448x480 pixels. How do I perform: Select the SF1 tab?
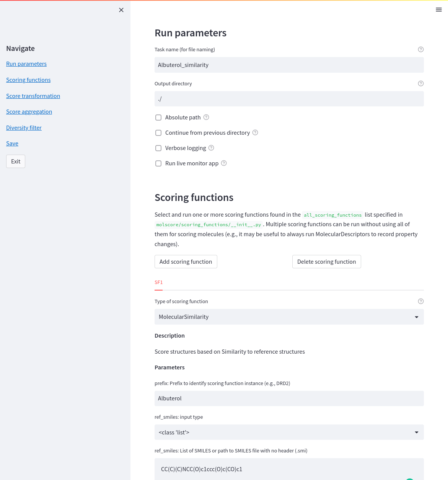point(158,282)
